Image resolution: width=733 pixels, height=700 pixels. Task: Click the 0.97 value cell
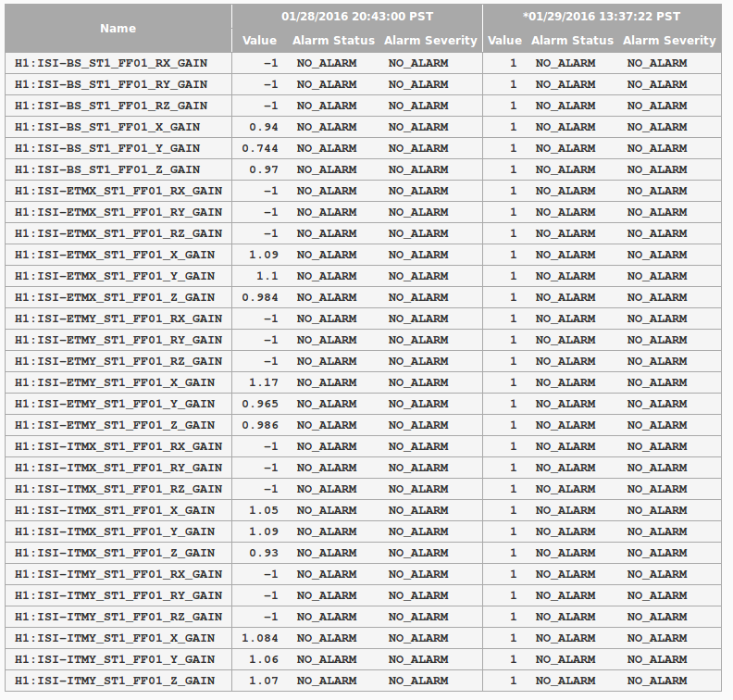click(264, 169)
